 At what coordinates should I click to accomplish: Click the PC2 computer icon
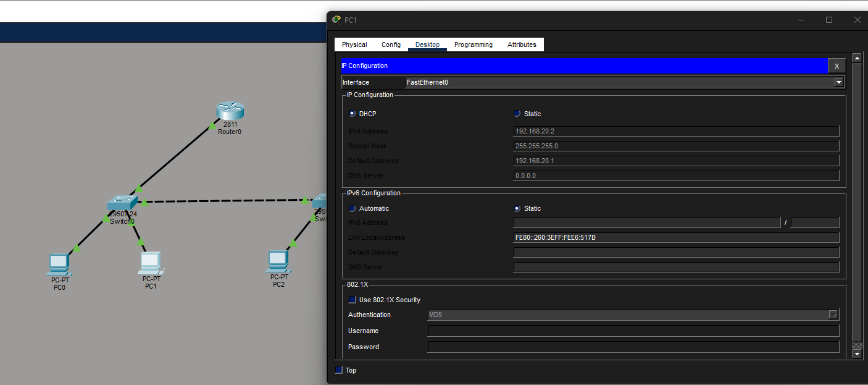[x=278, y=262]
